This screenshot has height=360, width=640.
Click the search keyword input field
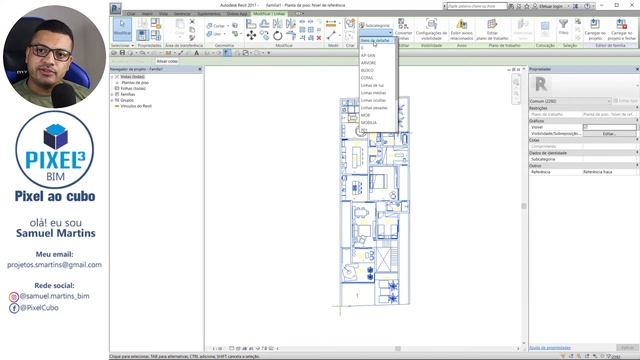point(476,6)
